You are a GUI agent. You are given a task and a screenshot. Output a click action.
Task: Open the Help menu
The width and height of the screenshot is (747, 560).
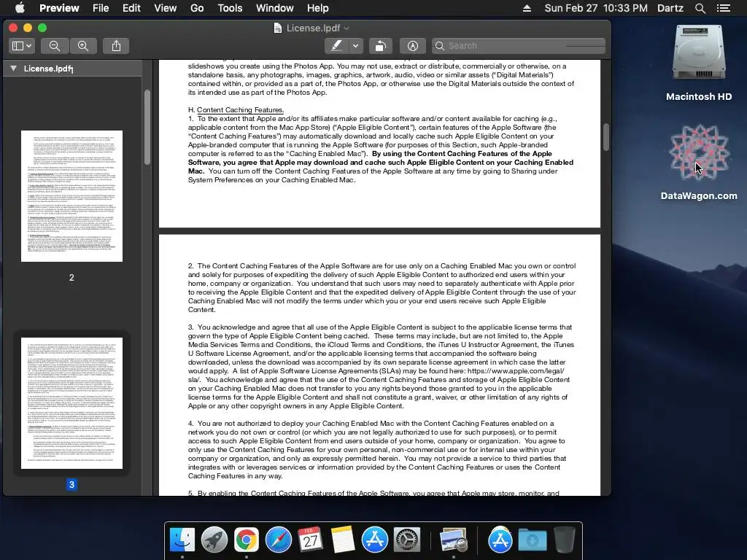(x=318, y=8)
